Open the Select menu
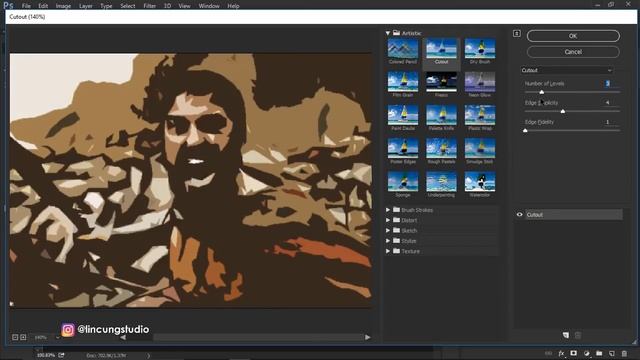 click(x=128, y=6)
